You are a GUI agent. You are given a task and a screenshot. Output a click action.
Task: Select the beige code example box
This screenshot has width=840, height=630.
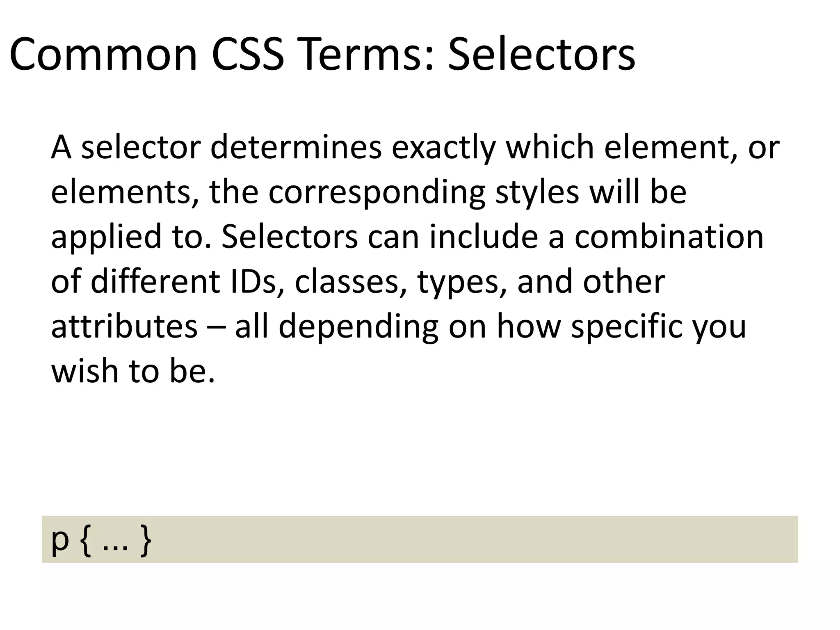[420, 539]
